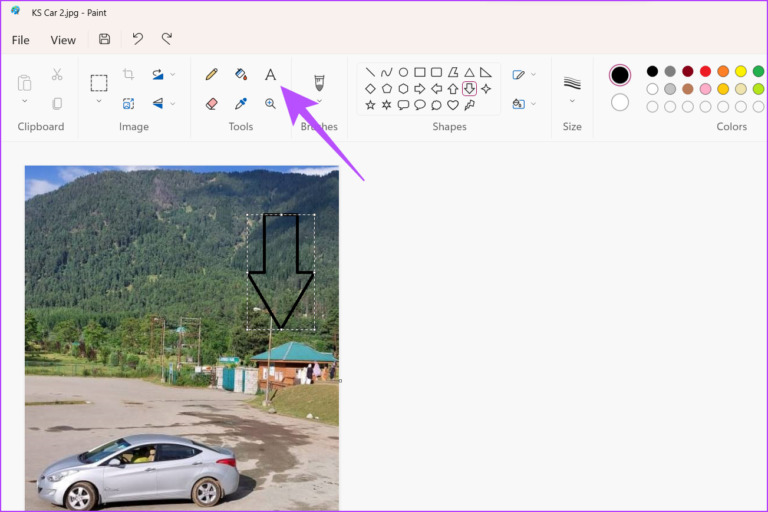Choose the dark red palette color

(x=688, y=72)
